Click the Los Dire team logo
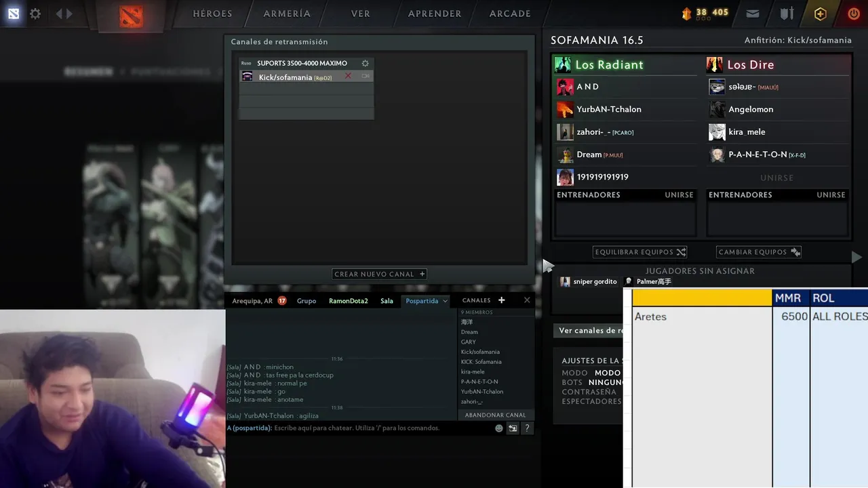Image resolution: width=868 pixels, height=488 pixels. 714,64
